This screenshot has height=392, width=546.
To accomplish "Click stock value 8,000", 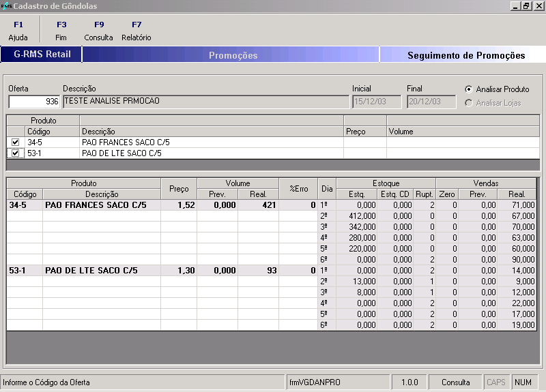I will [x=357, y=292].
